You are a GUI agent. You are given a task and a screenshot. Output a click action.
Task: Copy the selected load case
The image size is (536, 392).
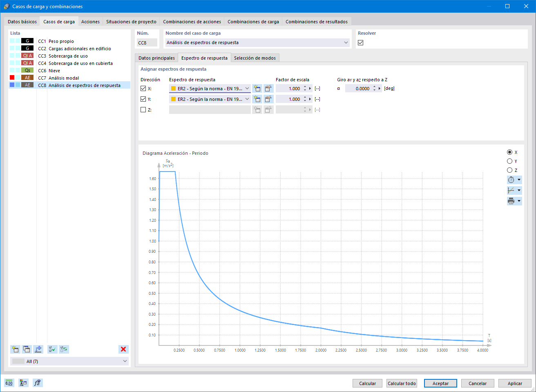[27, 349]
